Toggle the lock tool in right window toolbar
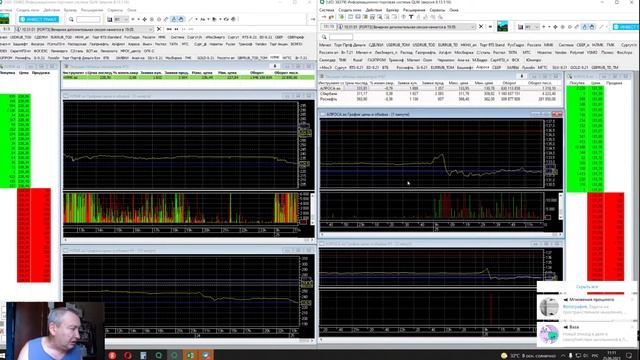Viewport: 640px width, 360px height. click(584, 27)
